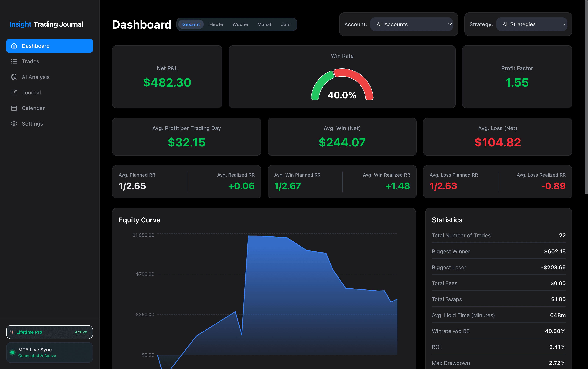
Task: Click the Avg. Hold Time 648m value
Action: click(558, 315)
